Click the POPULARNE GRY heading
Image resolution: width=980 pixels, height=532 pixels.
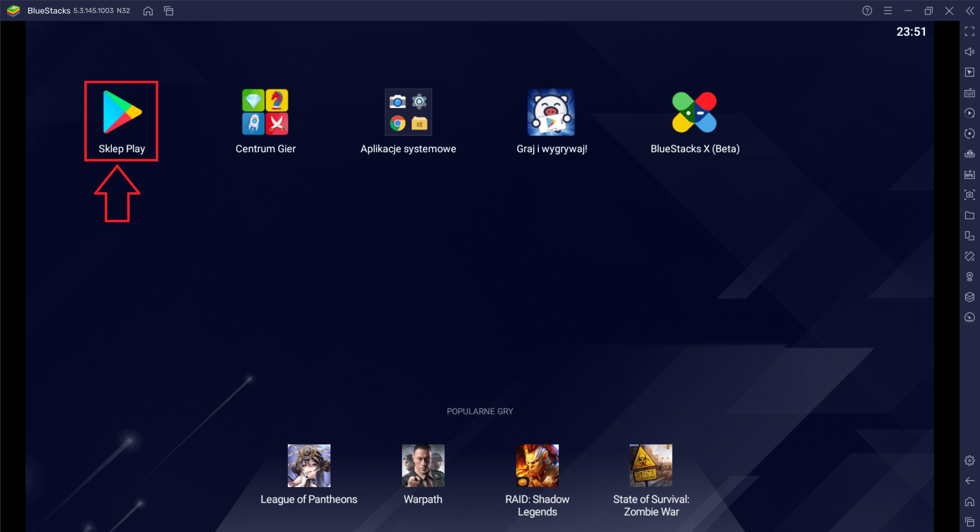click(x=480, y=411)
